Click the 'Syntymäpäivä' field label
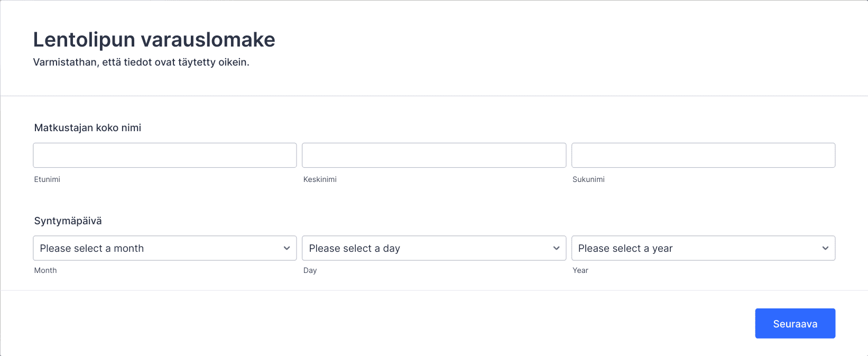The width and height of the screenshot is (868, 356). point(68,221)
